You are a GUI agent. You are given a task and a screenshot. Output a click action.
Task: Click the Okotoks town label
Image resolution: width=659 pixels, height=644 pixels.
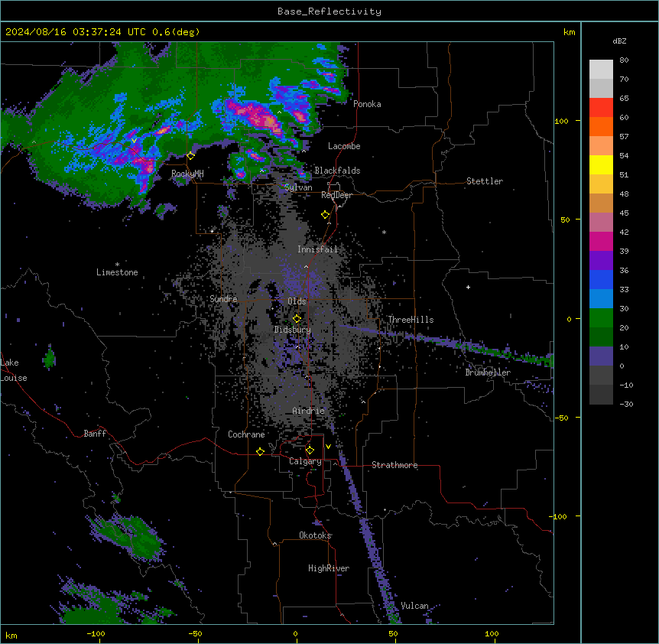click(x=315, y=535)
